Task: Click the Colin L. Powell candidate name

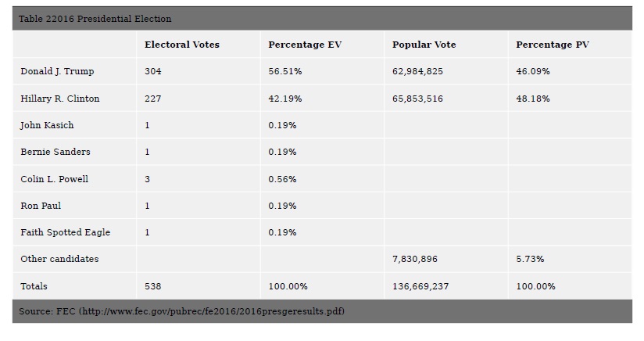Action: [54, 179]
